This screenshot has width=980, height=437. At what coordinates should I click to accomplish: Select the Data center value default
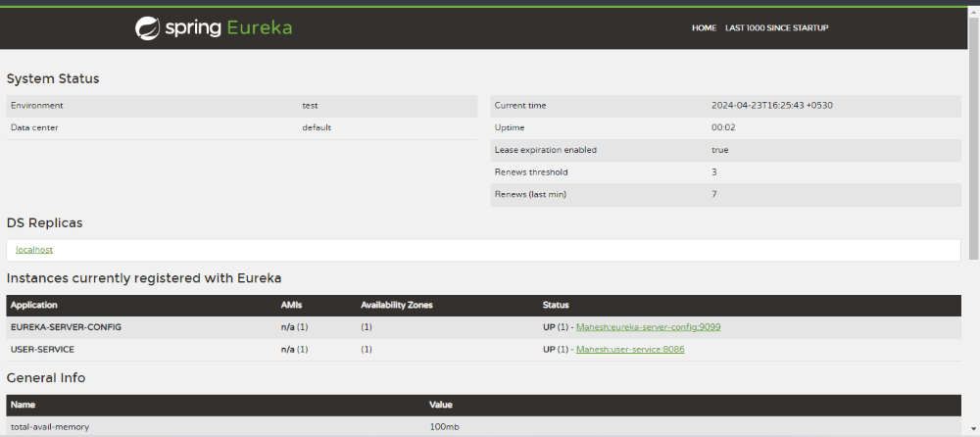pos(317,128)
